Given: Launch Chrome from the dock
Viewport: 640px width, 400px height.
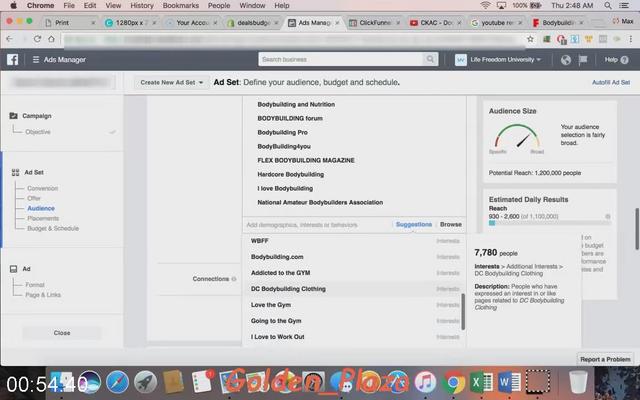Looking at the screenshot, I should coord(453,383).
